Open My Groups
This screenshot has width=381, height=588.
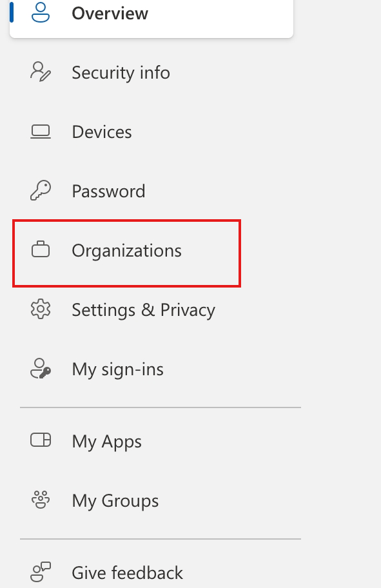(x=115, y=501)
